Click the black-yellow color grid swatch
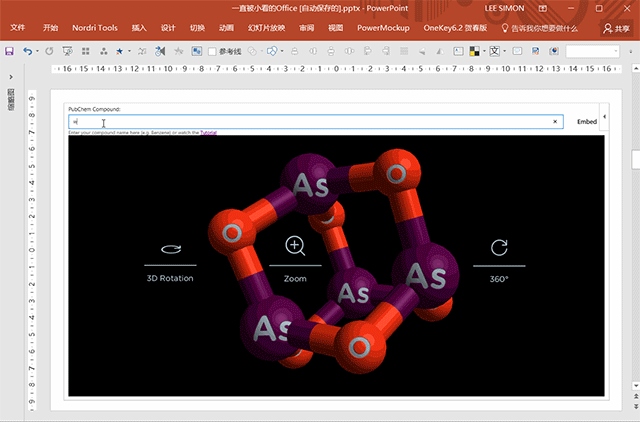This screenshot has height=422, width=640. point(474,51)
